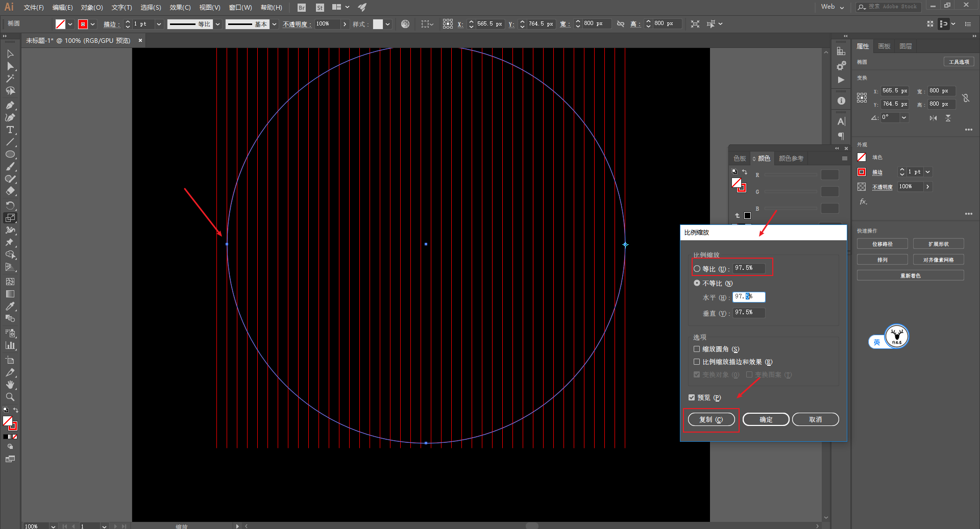Uncheck the 预览 preview checkbox
Screen dimensions: 980x529
pyautogui.click(x=692, y=397)
